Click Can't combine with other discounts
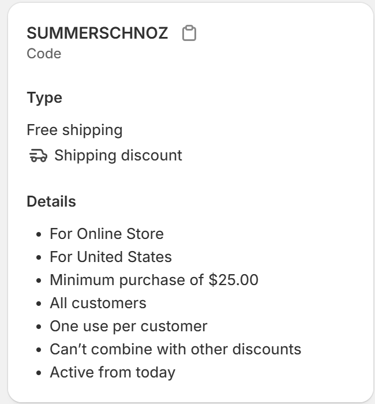The width and height of the screenshot is (375, 404). [175, 349]
